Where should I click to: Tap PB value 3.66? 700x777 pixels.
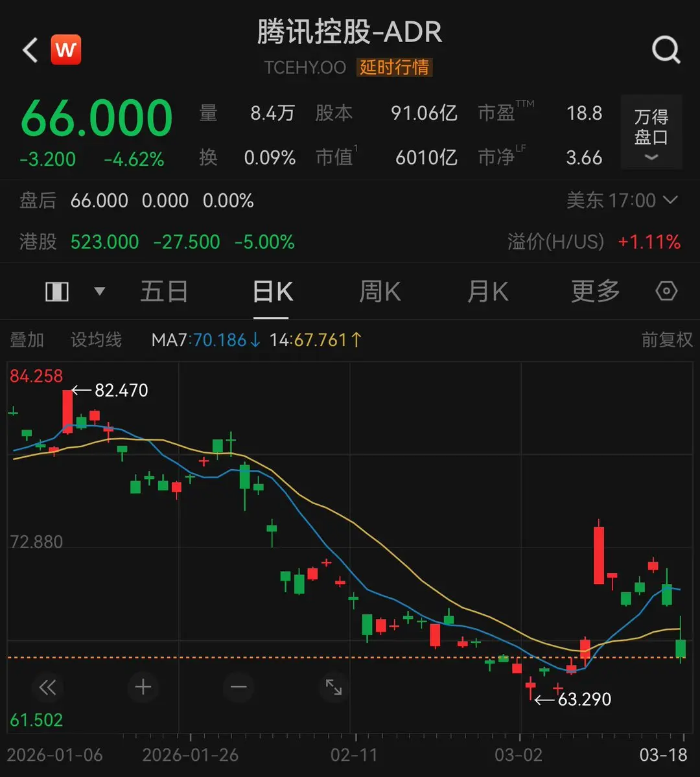585,157
